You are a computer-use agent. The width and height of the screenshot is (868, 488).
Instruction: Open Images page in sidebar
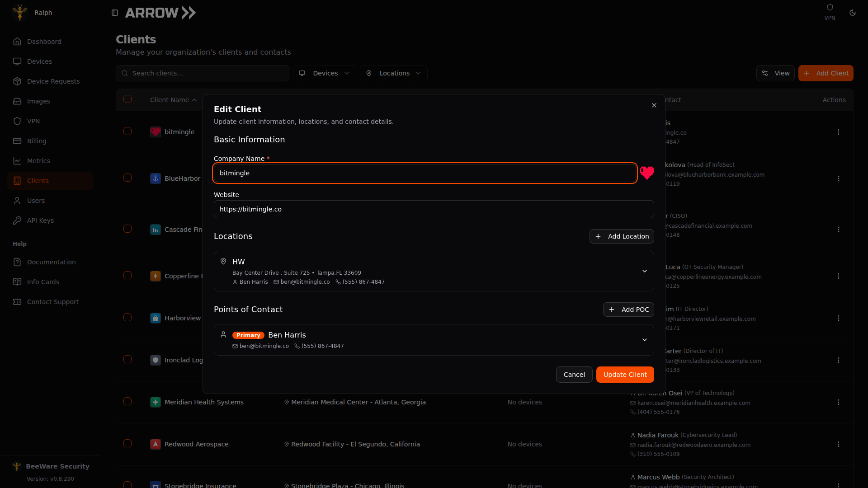51,101
